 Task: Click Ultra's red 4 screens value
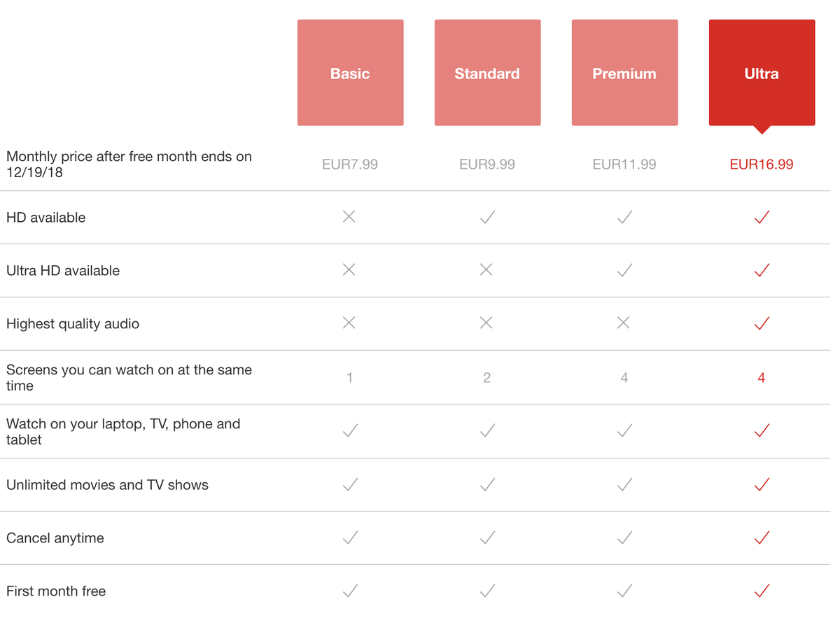762,378
